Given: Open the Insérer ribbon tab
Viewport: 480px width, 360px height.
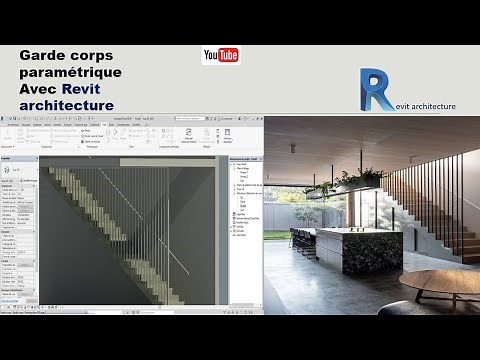Looking at the screenshot, I should click(x=47, y=125).
